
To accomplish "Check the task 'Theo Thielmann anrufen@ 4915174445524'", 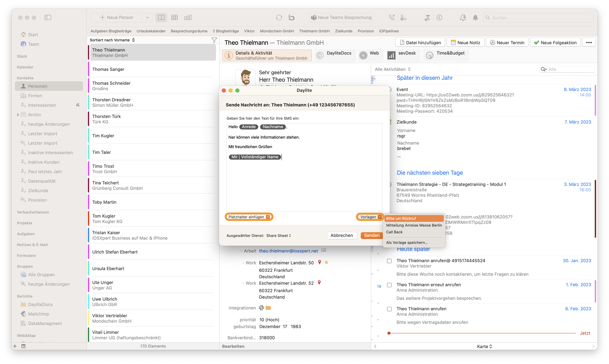I will click(389, 261).
